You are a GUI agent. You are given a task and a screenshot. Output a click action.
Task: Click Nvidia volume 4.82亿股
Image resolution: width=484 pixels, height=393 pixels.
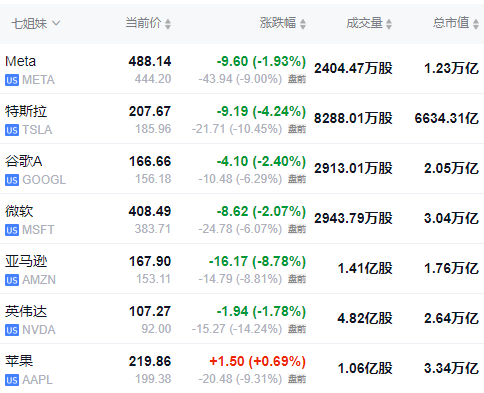click(x=365, y=318)
